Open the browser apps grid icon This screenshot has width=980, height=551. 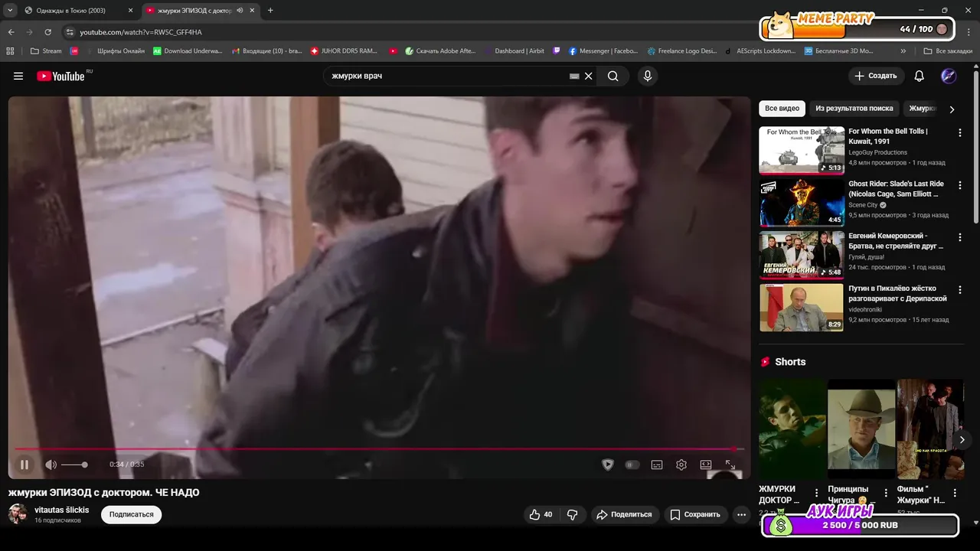(x=10, y=51)
